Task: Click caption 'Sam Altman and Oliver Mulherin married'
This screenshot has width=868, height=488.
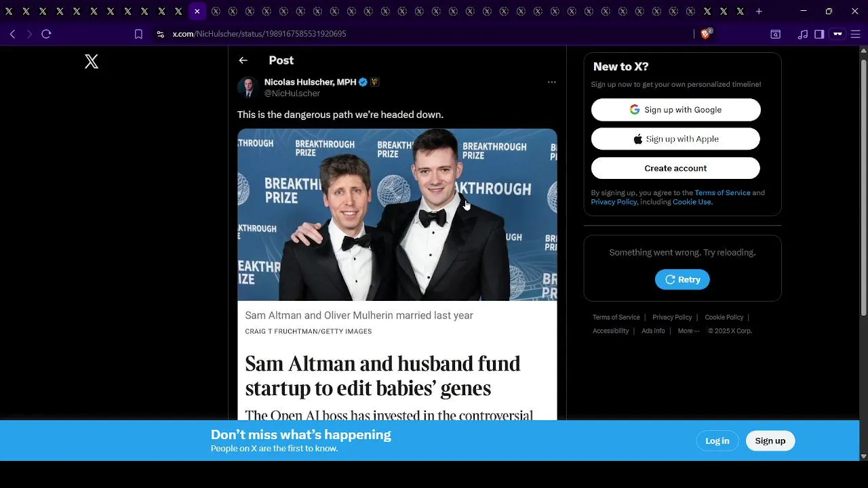Action: click(359, 315)
